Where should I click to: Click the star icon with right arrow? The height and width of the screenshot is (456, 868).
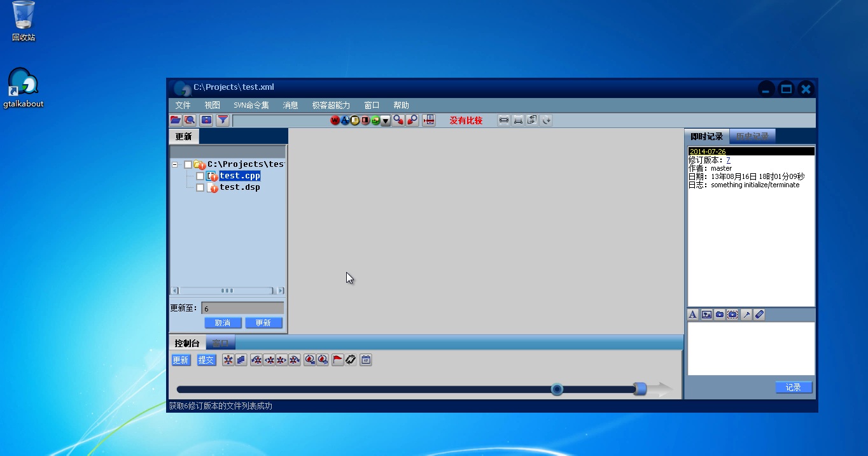(282, 360)
